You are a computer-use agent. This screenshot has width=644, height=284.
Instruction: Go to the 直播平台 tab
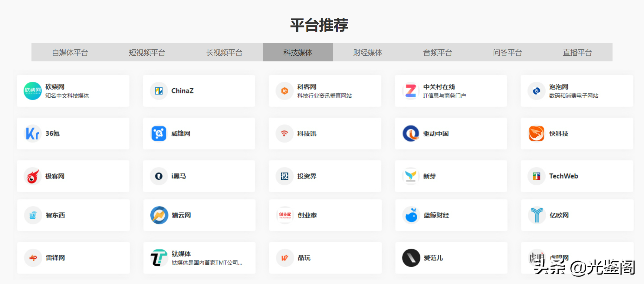pos(577,53)
